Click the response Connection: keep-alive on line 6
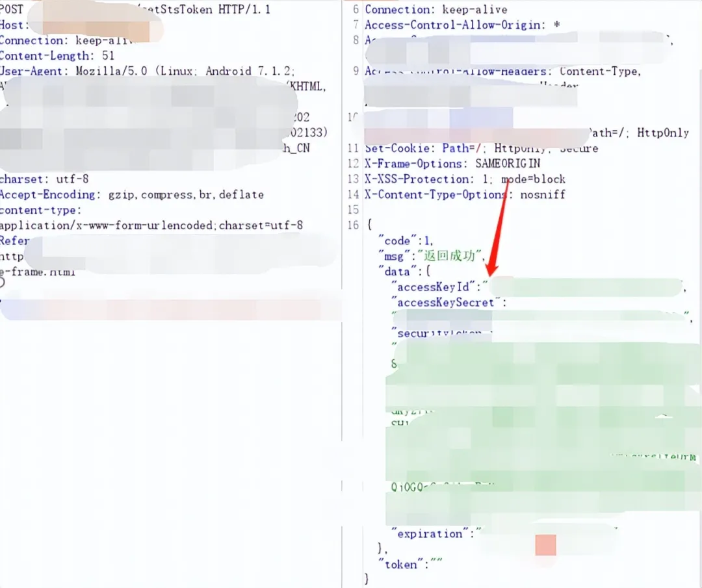Image resolution: width=702 pixels, height=588 pixels. click(x=435, y=9)
